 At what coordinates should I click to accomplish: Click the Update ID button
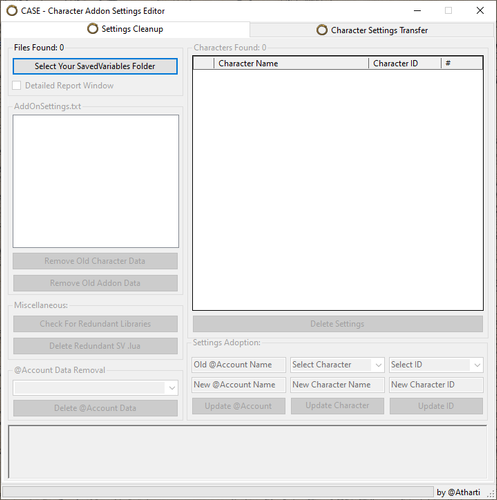436,406
